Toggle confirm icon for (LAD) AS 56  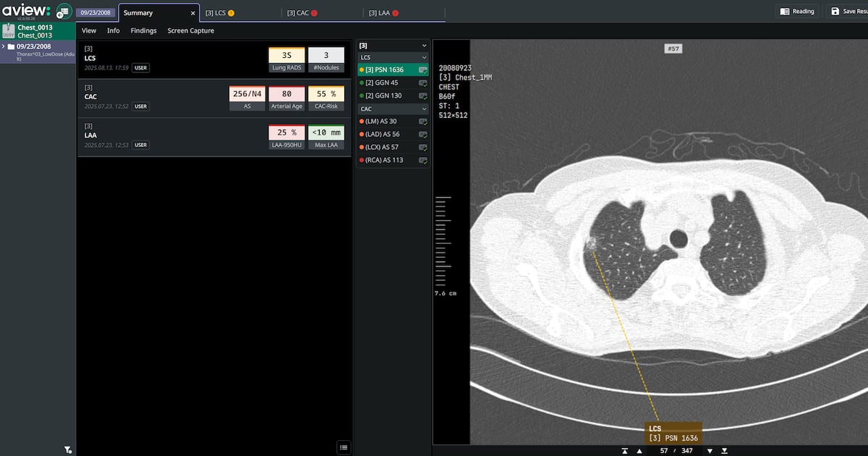click(423, 135)
